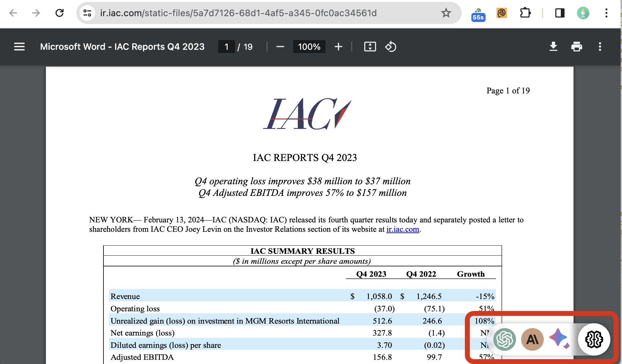Click the 'Page 1 of 19' header text
Viewport: 622px width, 364px height.
click(508, 91)
